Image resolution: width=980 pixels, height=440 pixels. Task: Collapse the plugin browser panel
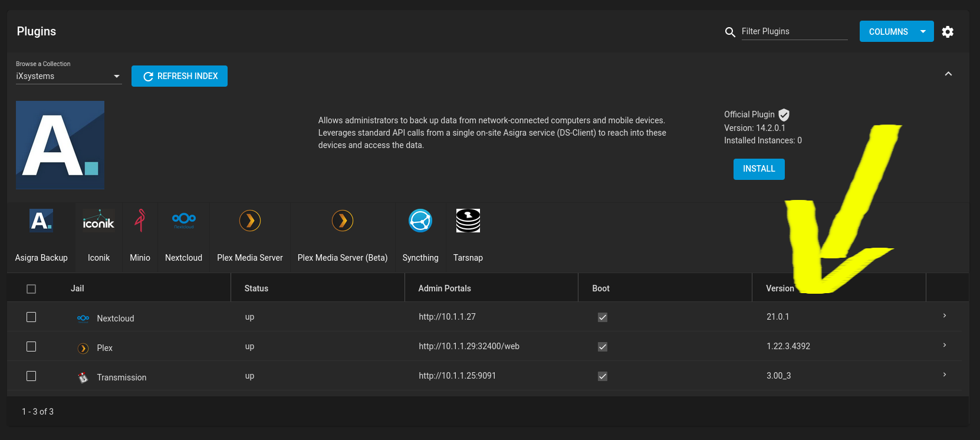[948, 74]
